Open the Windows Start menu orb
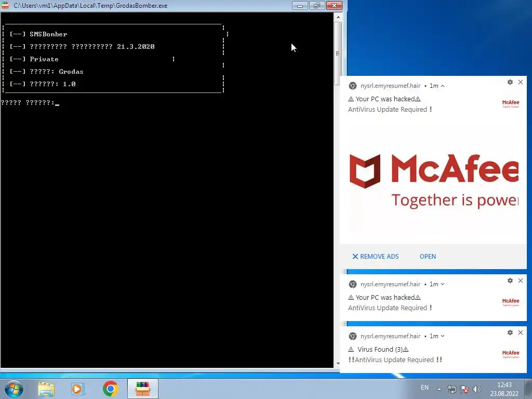 14,389
